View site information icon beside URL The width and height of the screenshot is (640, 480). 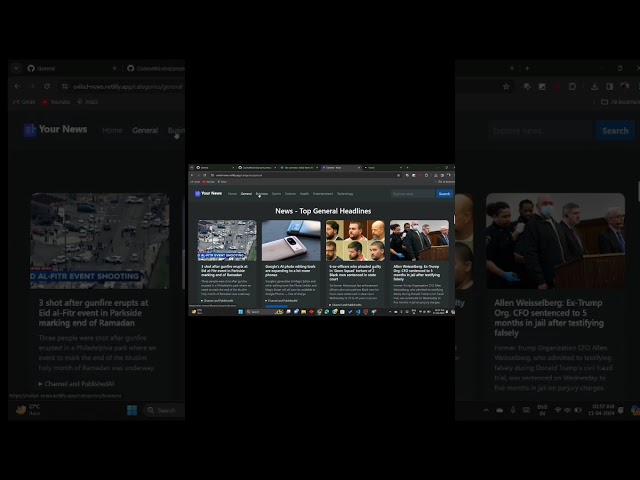[212, 175]
